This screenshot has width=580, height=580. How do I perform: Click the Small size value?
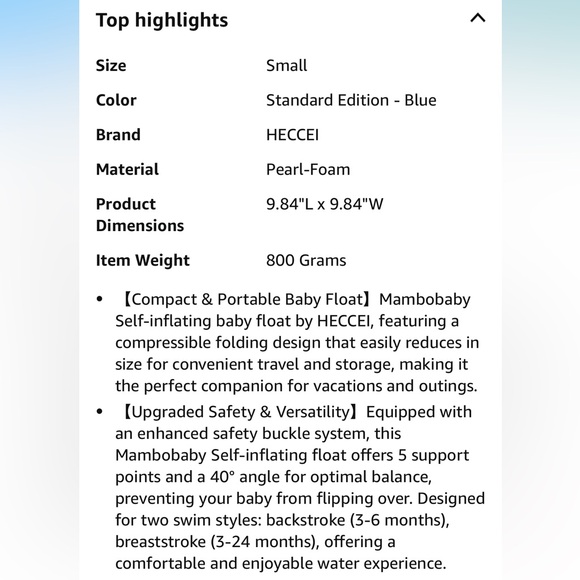coord(287,65)
